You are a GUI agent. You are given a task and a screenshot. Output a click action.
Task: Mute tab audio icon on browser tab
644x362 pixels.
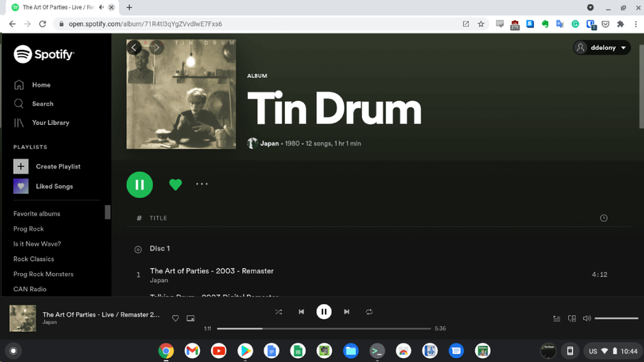coord(102,8)
